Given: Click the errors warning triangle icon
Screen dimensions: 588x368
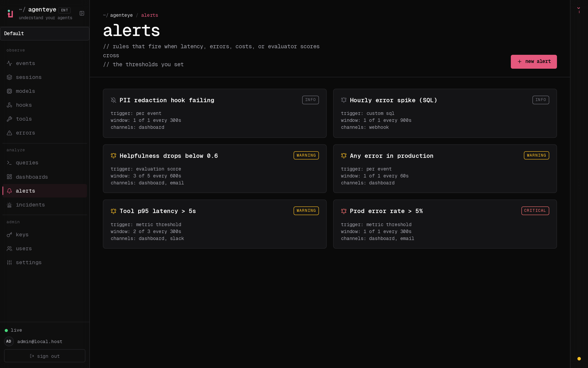Looking at the screenshot, I should (9, 133).
